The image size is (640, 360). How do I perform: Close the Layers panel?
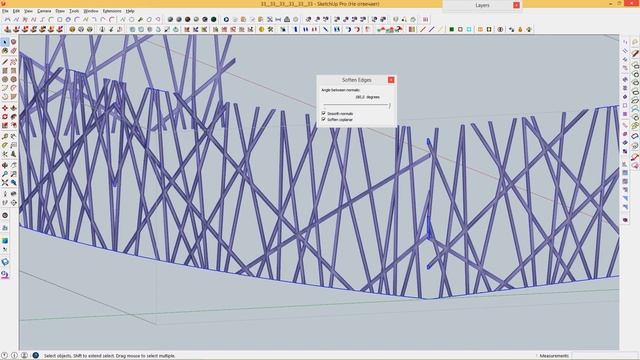point(516,5)
